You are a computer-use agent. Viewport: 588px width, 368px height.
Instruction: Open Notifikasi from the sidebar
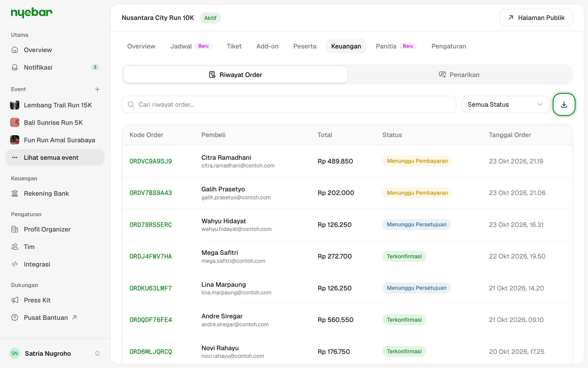pyautogui.click(x=55, y=67)
